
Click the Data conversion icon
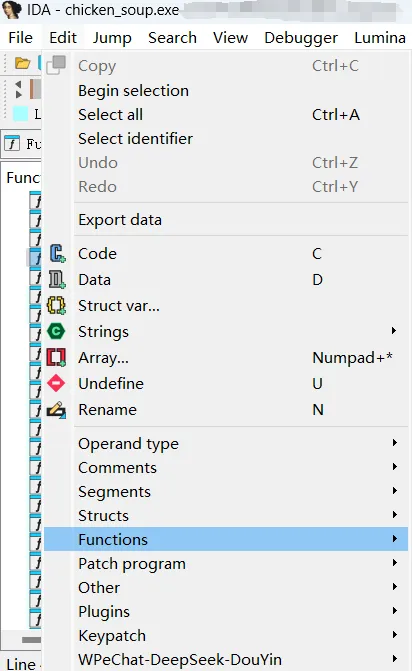coord(56,279)
